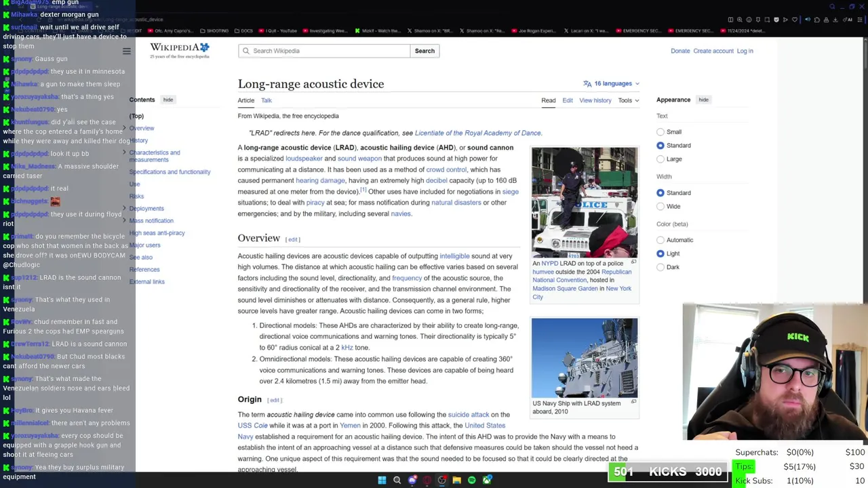Image resolution: width=868 pixels, height=488 pixels.
Task: Open Spotify from the taskbar
Action: [x=472, y=480]
